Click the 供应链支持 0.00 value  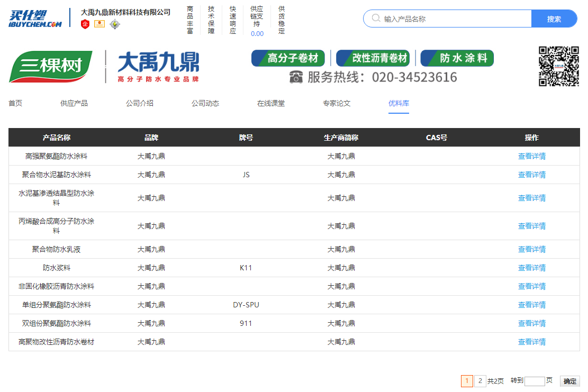[x=257, y=34]
